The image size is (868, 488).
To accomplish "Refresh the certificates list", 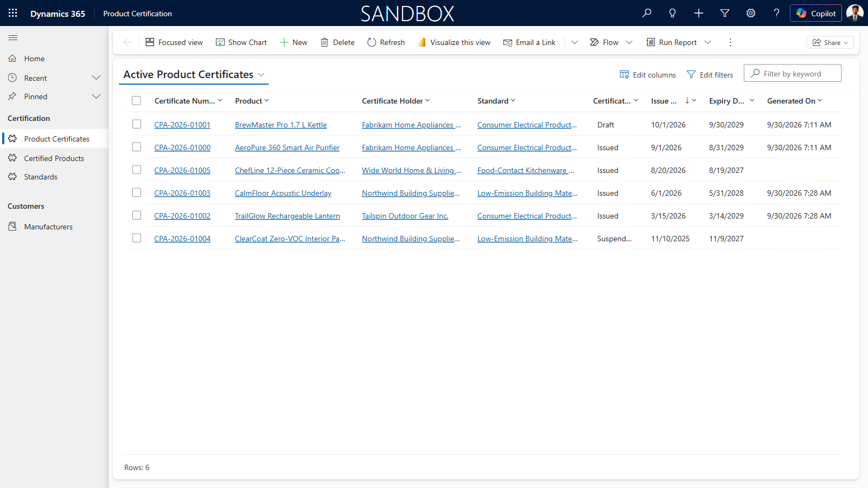I will (386, 42).
